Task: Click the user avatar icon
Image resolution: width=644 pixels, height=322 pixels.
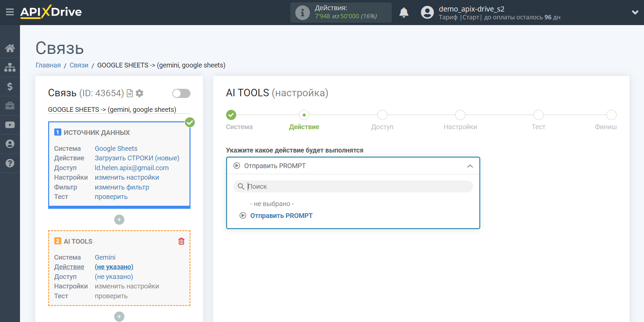Action: click(x=427, y=13)
